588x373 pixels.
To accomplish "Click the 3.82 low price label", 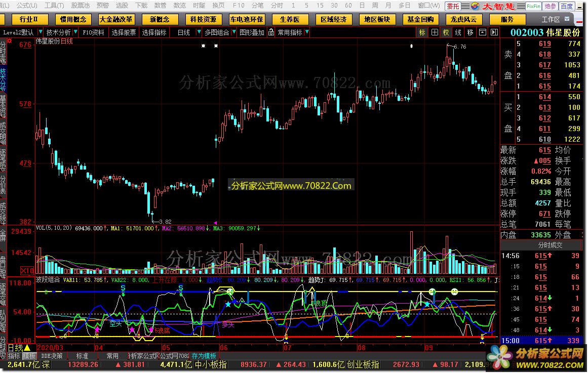I will (165, 222).
